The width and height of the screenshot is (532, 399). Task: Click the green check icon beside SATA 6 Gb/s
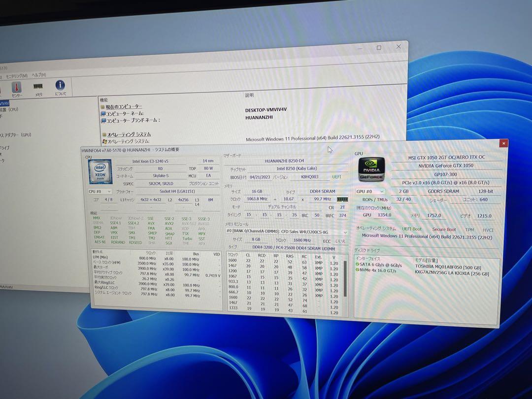pos(357,265)
